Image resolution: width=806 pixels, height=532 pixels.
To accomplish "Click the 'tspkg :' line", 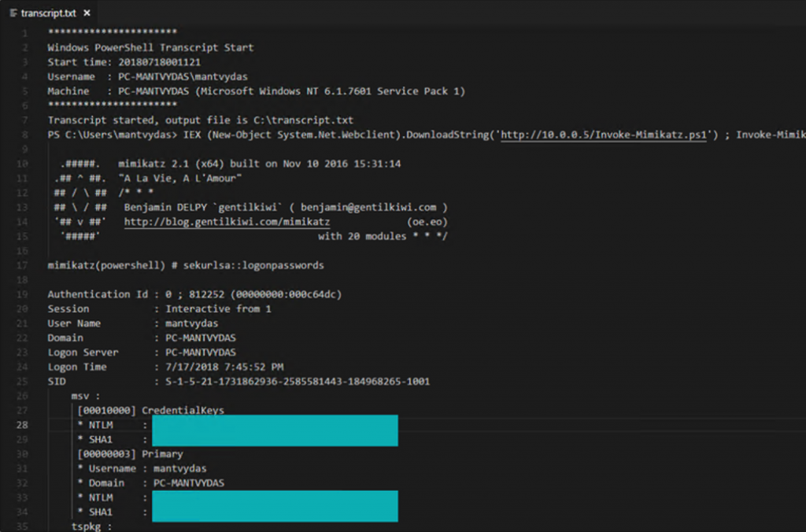I will point(91,526).
